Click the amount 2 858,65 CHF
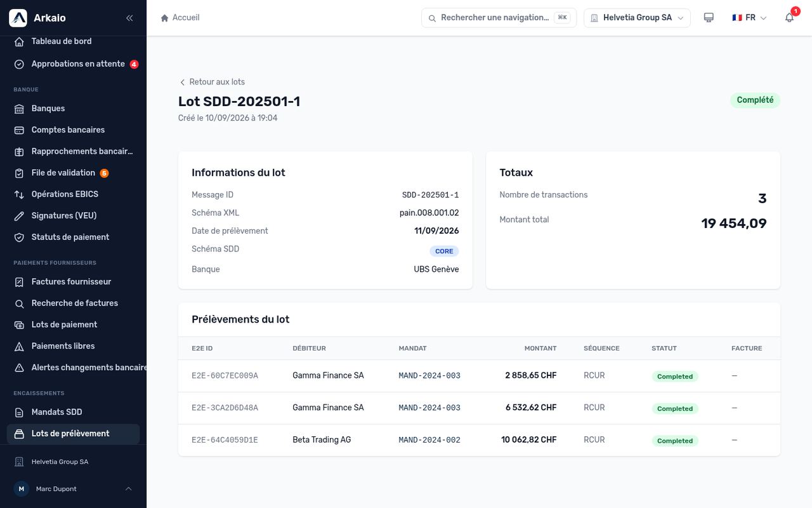 pos(531,375)
